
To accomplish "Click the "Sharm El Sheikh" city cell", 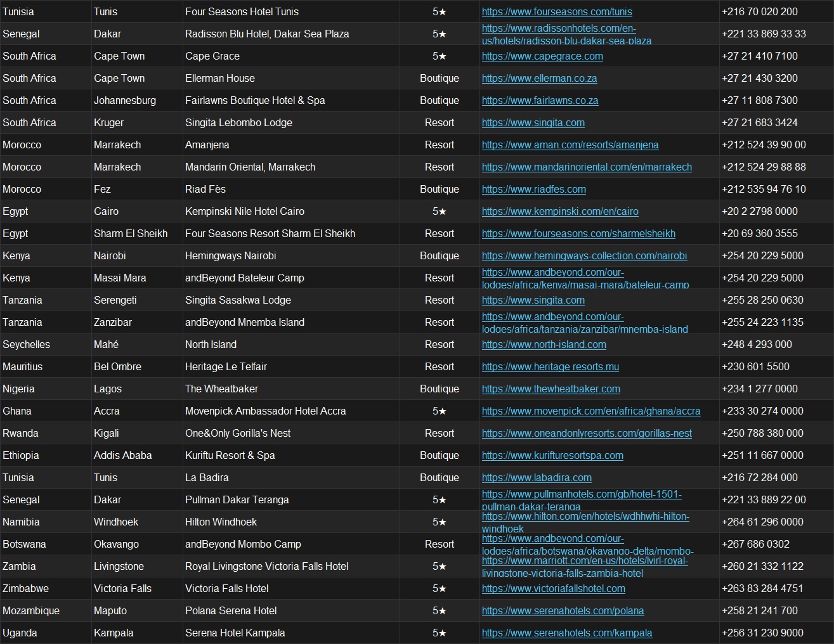I will tap(137, 233).
